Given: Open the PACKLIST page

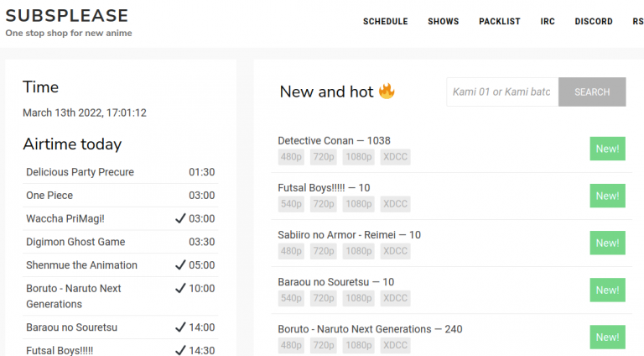Looking at the screenshot, I should click(500, 22).
